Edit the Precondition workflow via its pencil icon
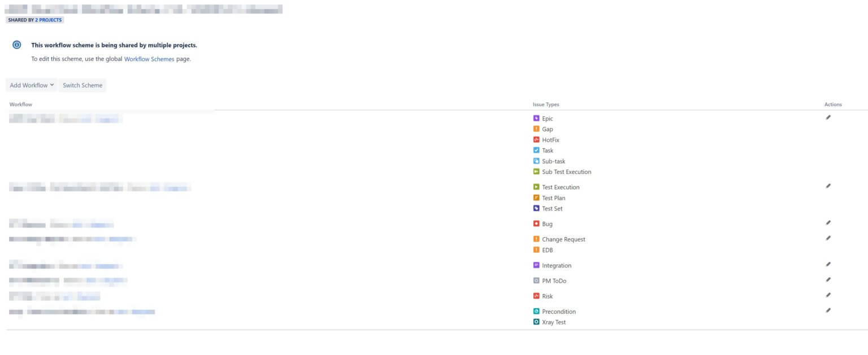 (828, 309)
